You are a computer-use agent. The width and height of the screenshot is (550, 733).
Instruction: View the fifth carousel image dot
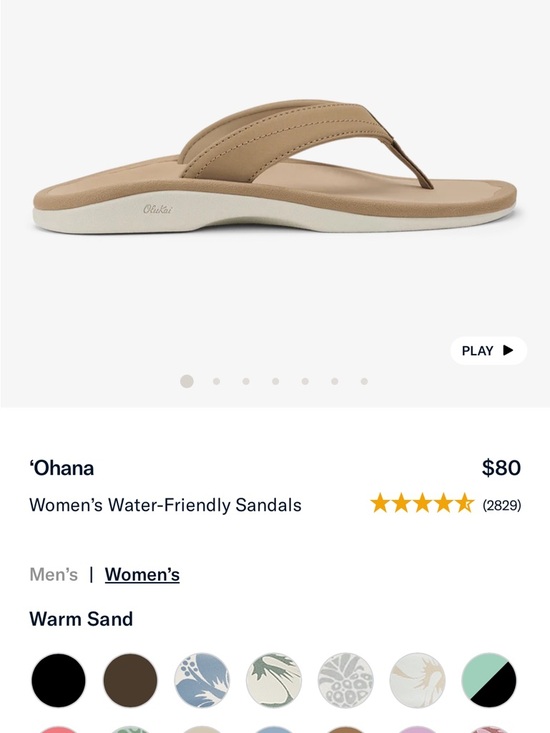tap(305, 381)
